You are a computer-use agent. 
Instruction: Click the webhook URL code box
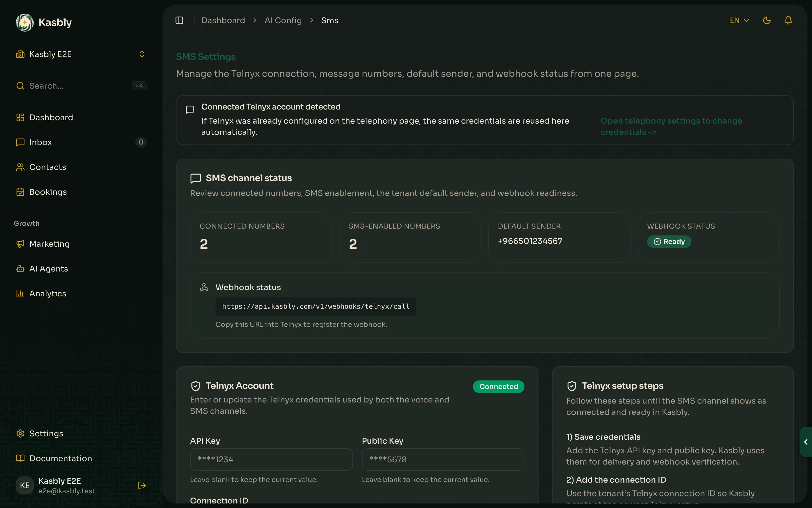click(315, 306)
